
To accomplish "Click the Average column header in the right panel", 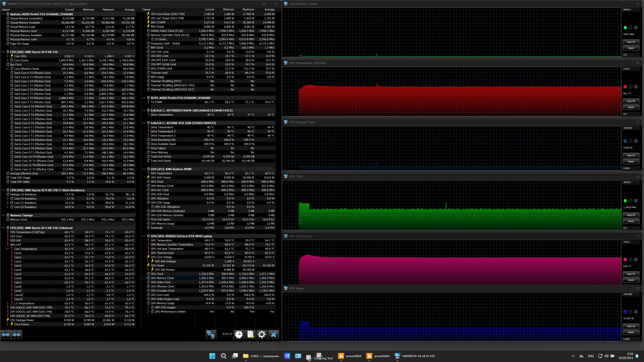I will point(269,10).
